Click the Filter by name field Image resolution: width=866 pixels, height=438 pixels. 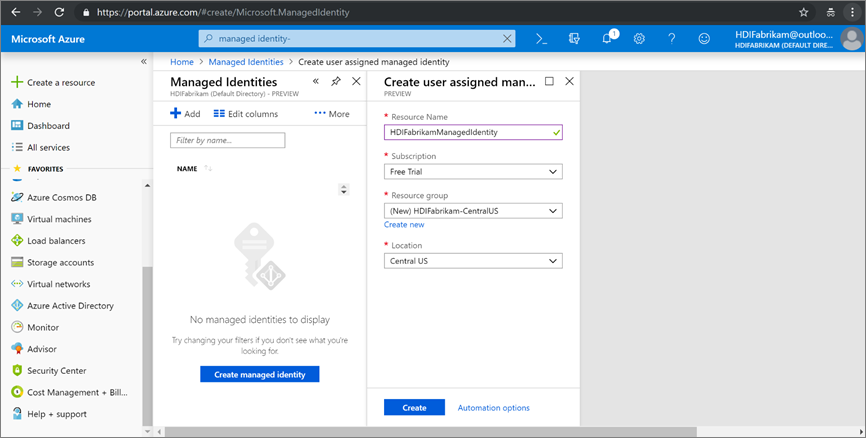point(228,141)
